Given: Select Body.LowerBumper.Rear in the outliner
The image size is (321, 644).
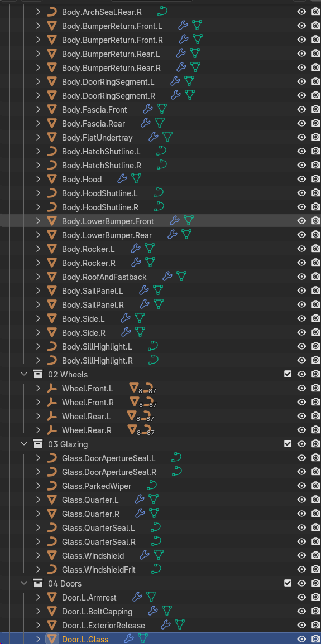Looking at the screenshot, I should tap(107, 235).
